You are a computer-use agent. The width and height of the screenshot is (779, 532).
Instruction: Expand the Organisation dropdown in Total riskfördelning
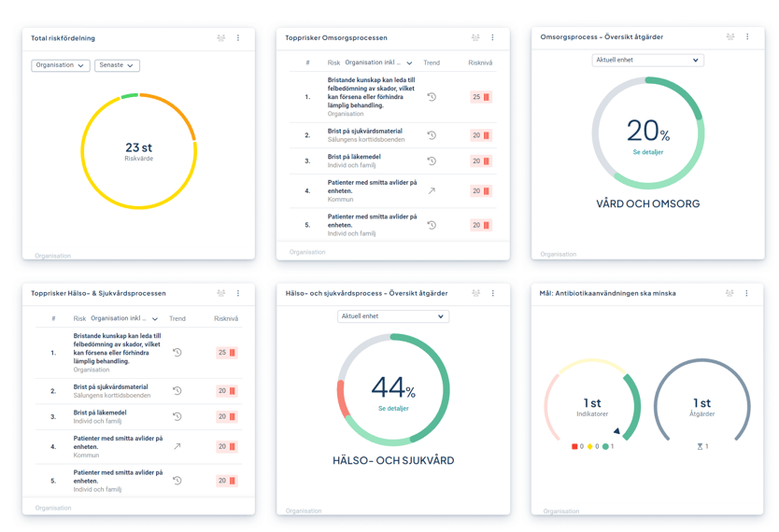60,65
